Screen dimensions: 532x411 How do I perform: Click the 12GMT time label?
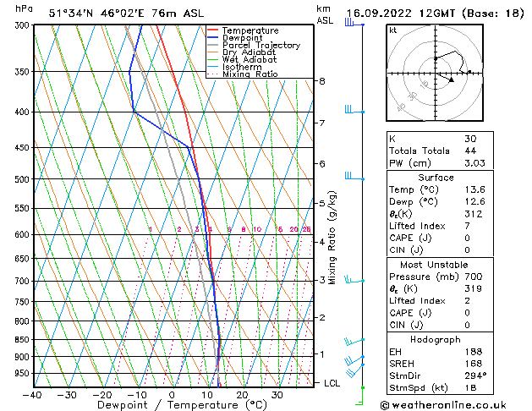pos(437,14)
